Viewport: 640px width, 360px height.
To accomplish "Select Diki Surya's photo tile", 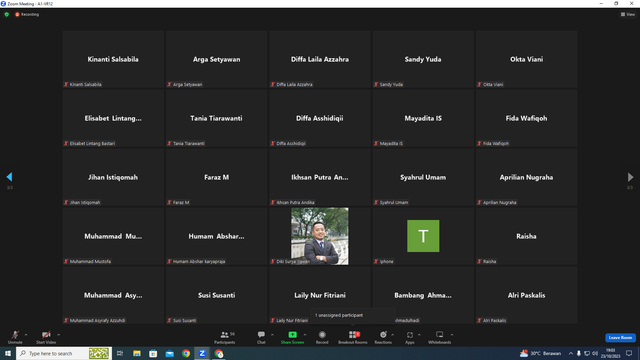I will (x=320, y=236).
